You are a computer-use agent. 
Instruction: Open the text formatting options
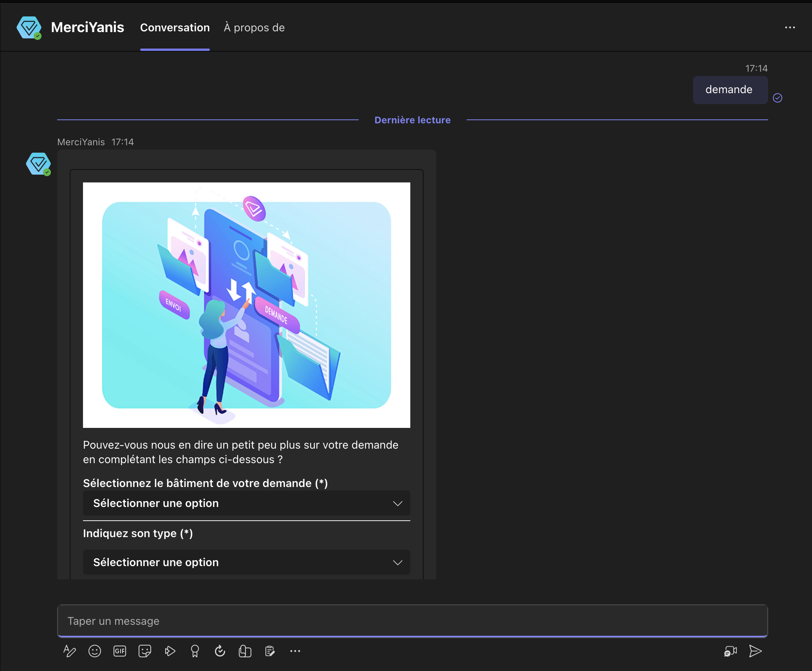[x=69, y=651]
